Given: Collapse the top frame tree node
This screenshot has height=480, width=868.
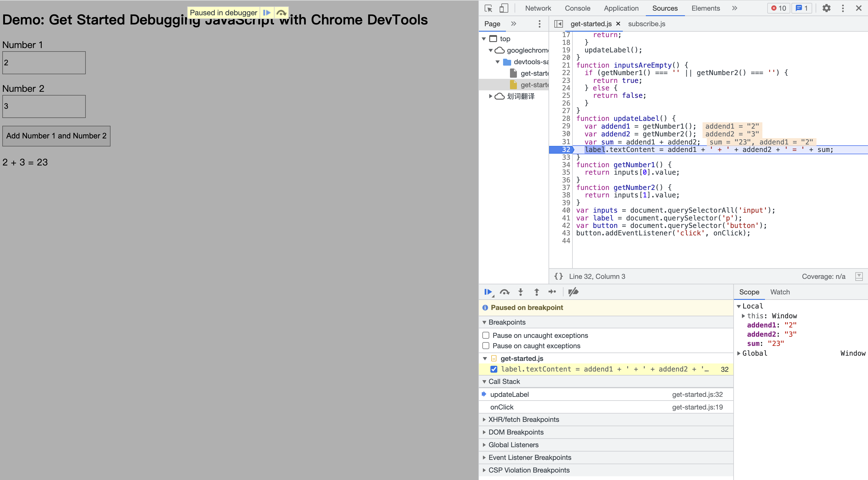Looking at the screenshot, I should point(484,39).
